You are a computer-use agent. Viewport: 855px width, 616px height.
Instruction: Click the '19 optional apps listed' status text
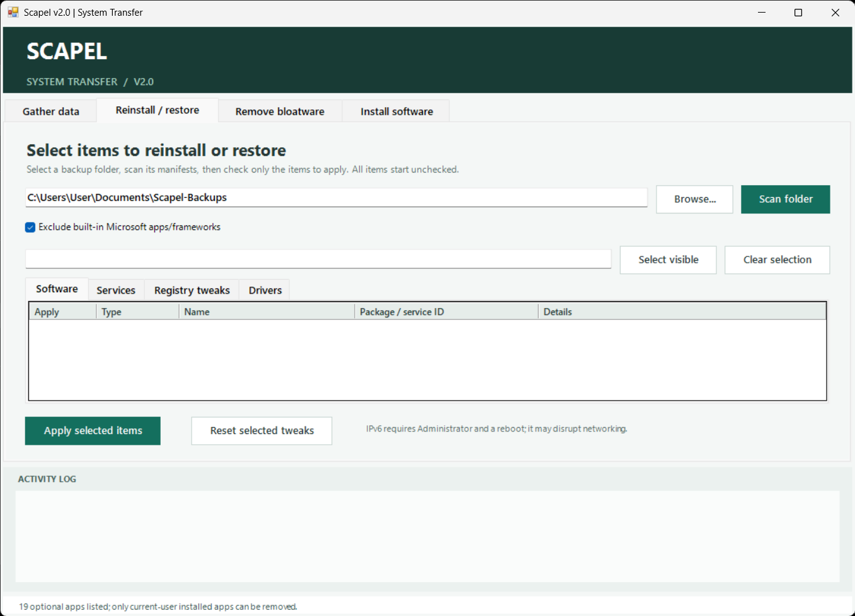click(x=158, y=607)
